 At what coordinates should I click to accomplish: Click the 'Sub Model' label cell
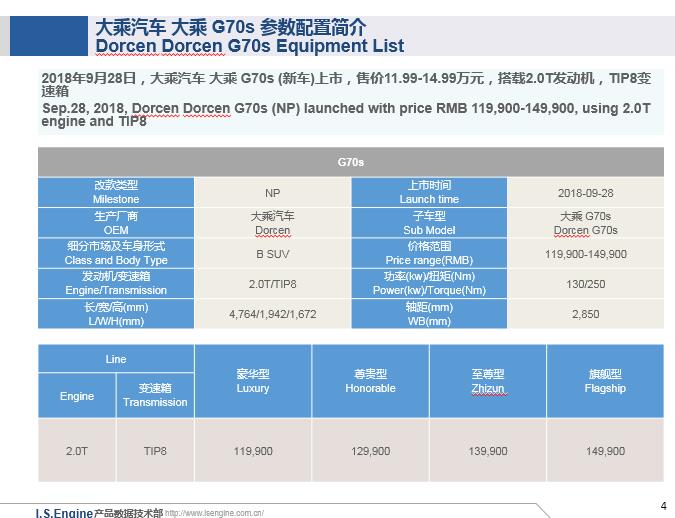429,223
